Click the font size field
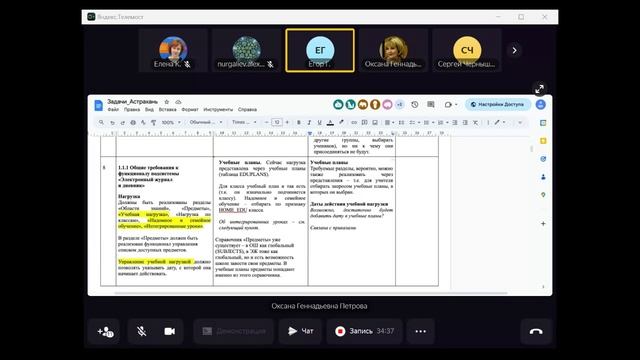The height and width of the screenshot is (360, 640). (x=277, y=122)
